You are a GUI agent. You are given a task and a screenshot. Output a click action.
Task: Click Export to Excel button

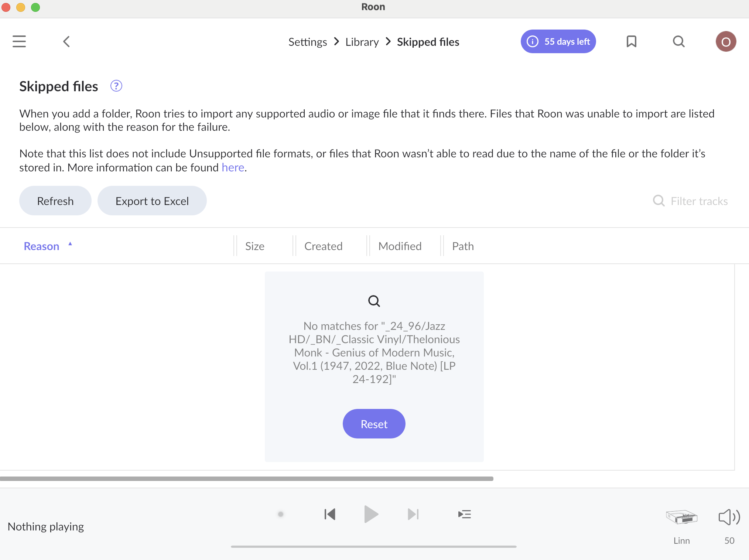pyautogui.click(x=152, y=201)
